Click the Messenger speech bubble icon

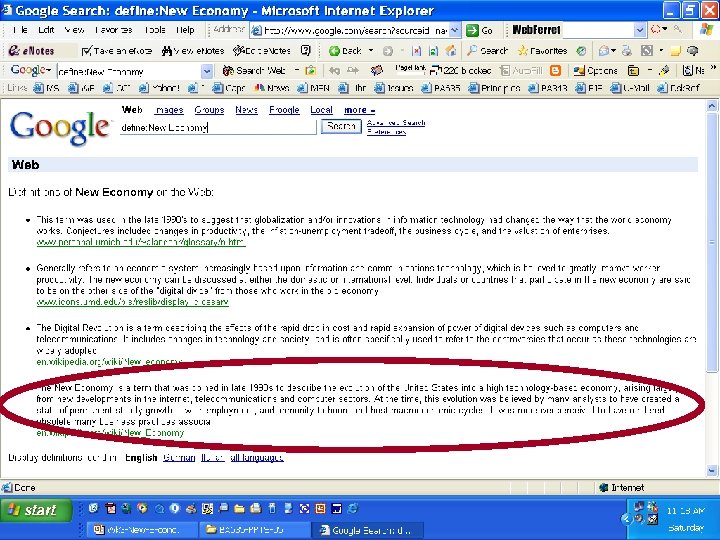[693, 51]
